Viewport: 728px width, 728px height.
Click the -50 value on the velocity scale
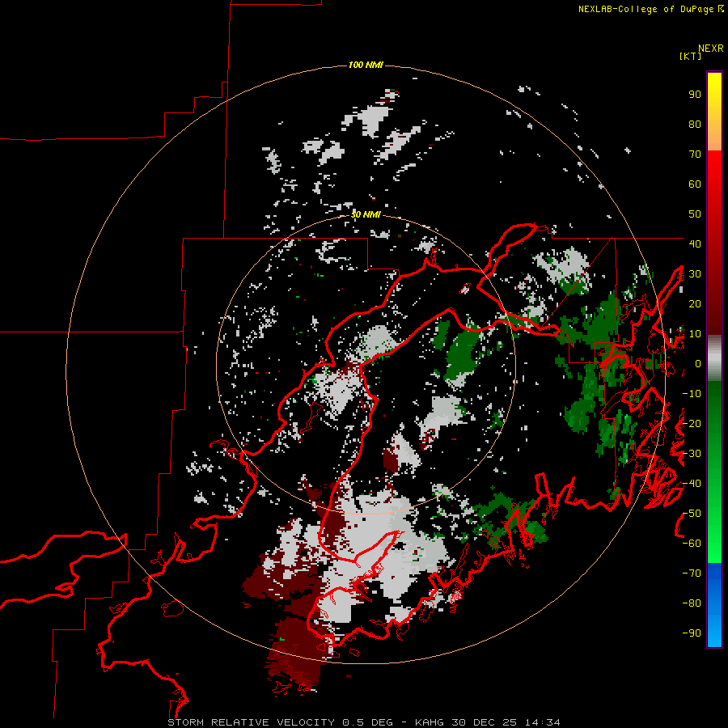692,514
